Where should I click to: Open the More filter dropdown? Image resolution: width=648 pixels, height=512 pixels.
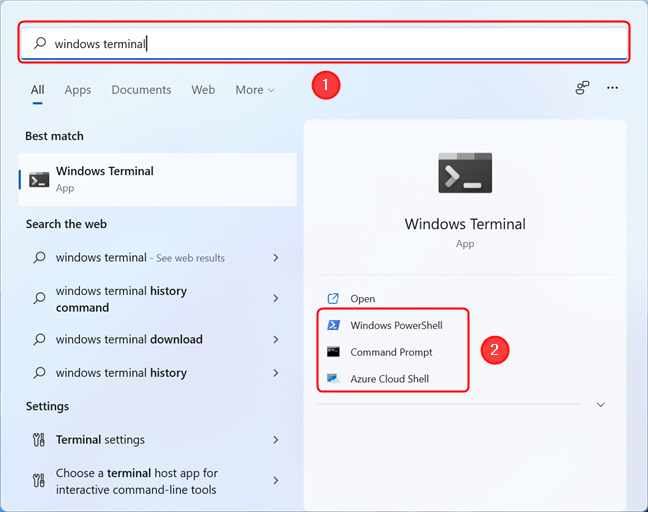pyautogui.click(x=255, y=90)
